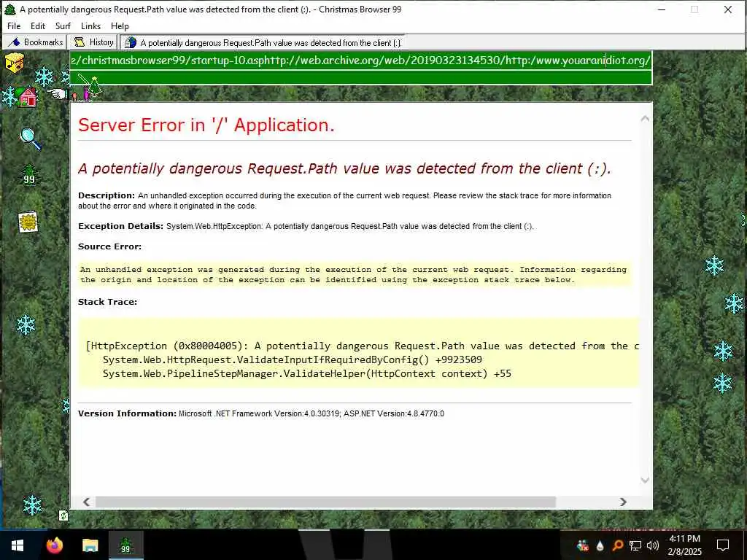Click the horizontal scrollbar right arrow

coord(623,502)
